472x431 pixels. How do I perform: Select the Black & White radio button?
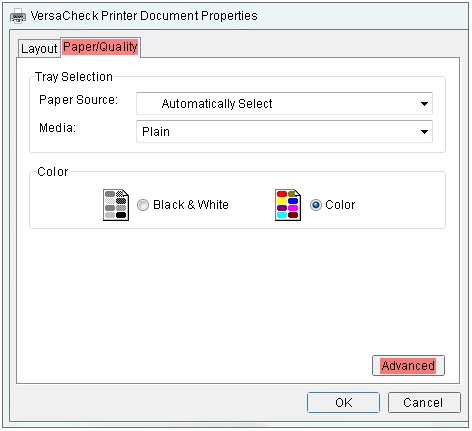click(x=143, y=205)
